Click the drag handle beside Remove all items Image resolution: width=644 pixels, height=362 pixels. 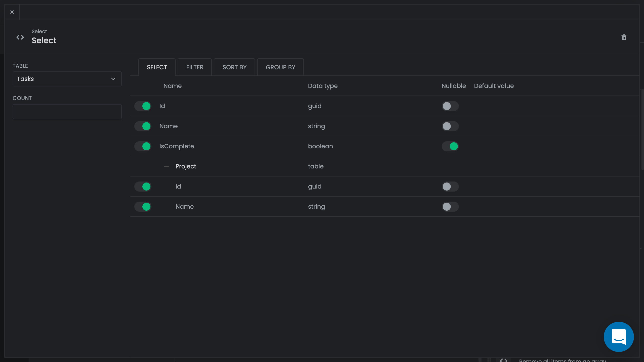click(489, 360)
